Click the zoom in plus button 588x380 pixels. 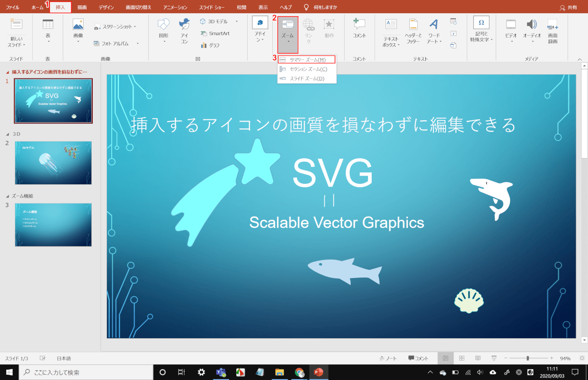click(x=551, y=358)
